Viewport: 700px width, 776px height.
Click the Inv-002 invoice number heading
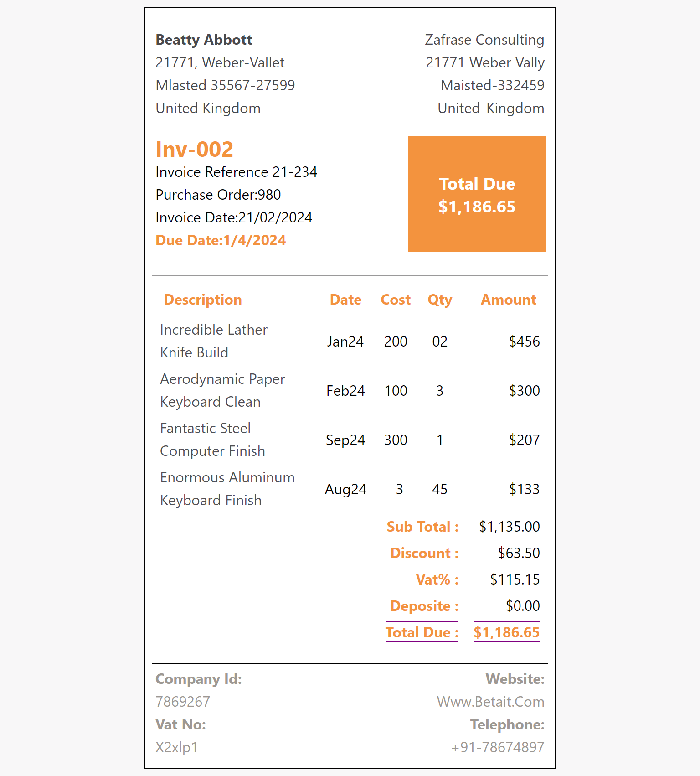(195, 150)
